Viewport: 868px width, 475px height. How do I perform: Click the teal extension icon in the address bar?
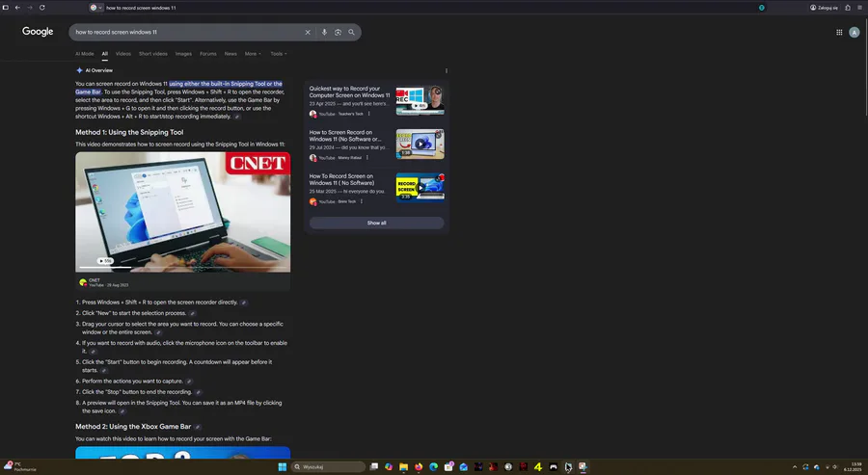coord(762,8)
